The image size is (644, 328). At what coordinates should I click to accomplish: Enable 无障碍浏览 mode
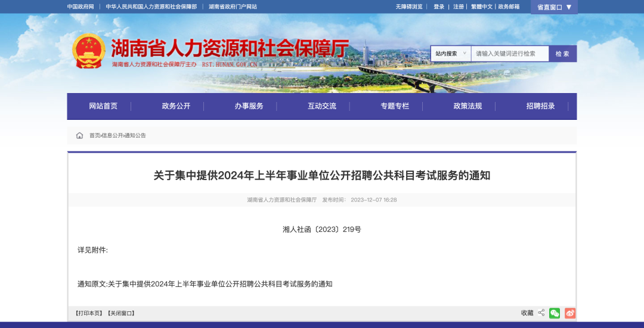(x=409, y=7)
